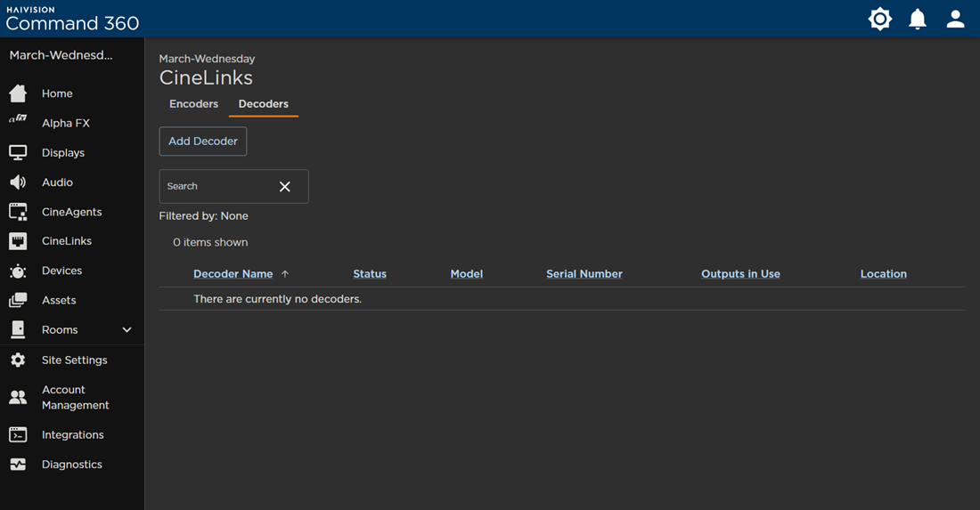980x510 pixels.
Task: Click the Diagnostics pulse icon
Action: tap(18, 465)
